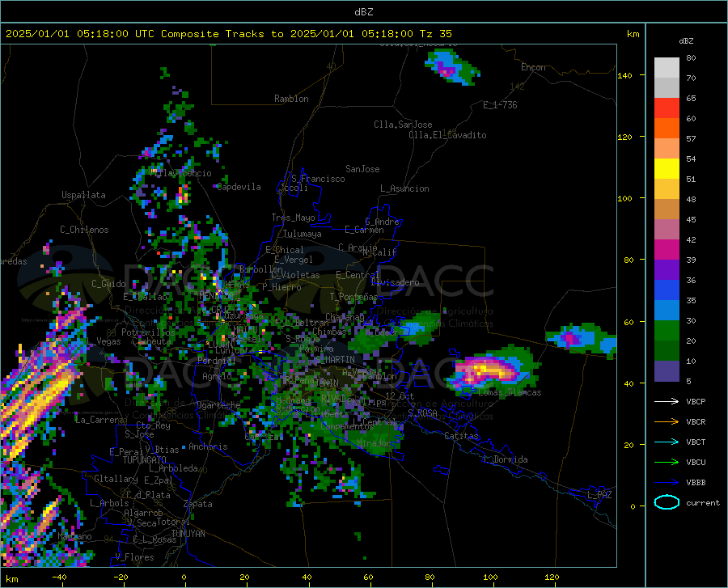The width and height of the screenshot is (728, 588).
Task: Click the Divisadero place label
Action: pos(395,282)
